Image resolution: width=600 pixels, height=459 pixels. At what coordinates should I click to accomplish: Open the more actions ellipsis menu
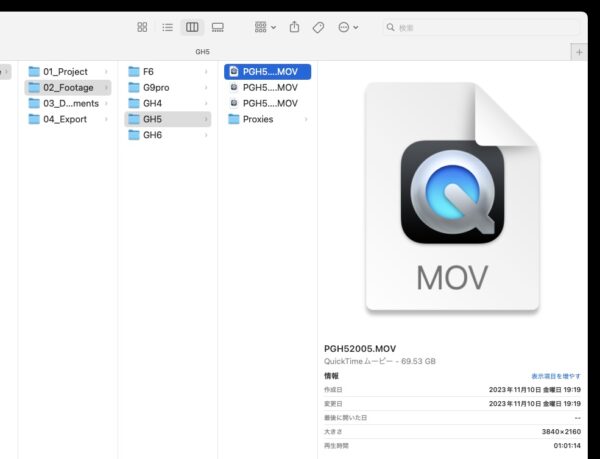(x=348, y=27)
